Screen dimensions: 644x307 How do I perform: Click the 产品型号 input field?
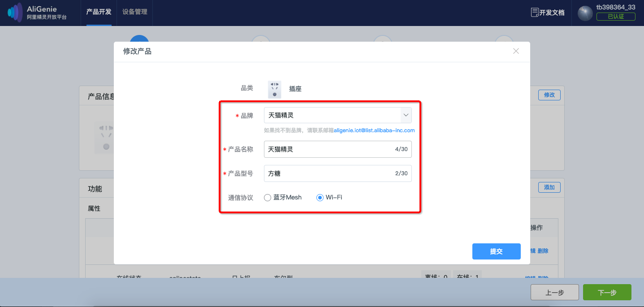(338, 173)
